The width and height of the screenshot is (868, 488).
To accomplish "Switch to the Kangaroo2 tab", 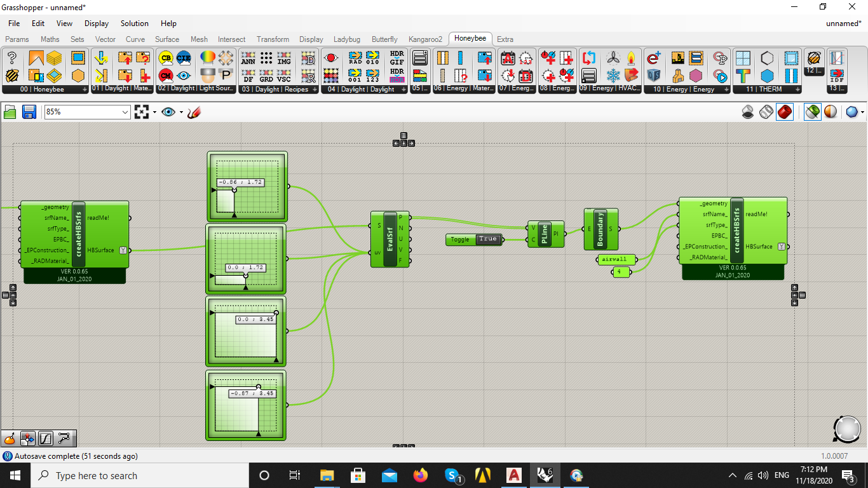I will [x=425, y=39].
